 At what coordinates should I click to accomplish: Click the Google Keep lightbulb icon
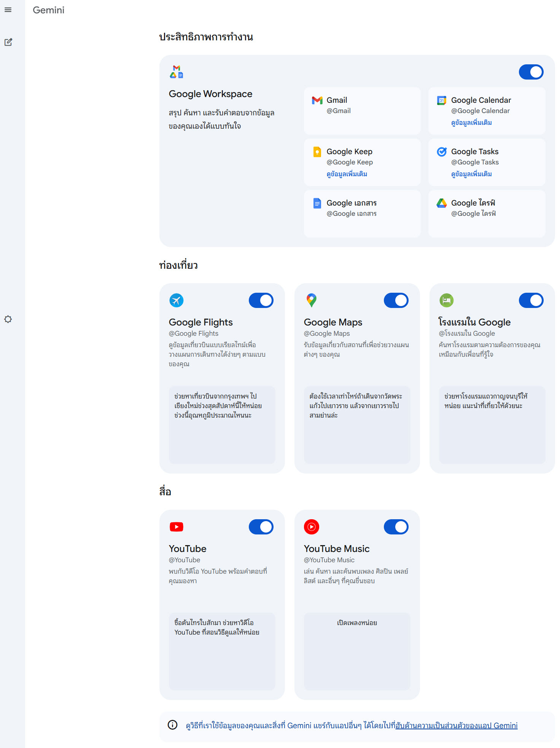click(x=317, y=152)
